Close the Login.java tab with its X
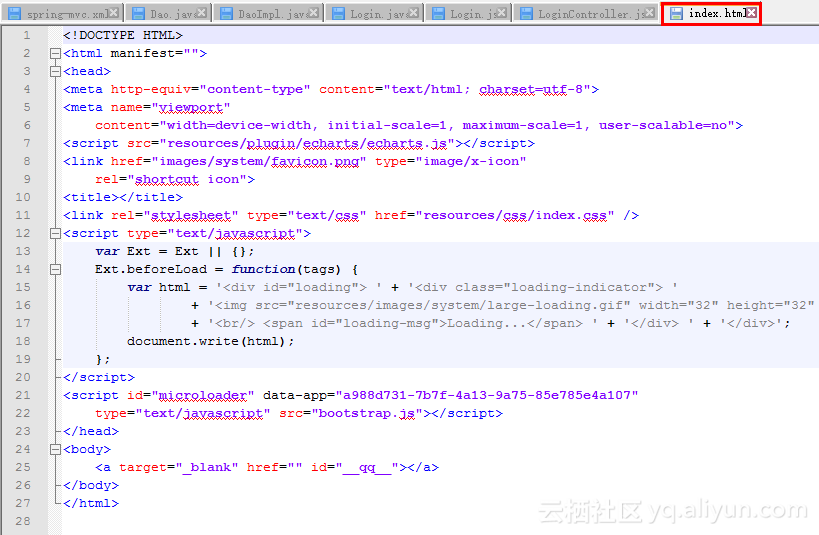Screen dimensions: 819x535 tap(414, 13)
